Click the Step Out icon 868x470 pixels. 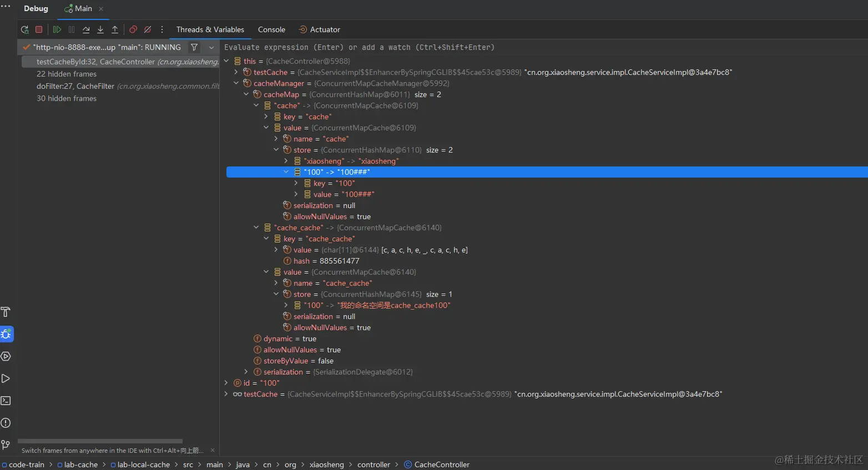tap(115, 29)
